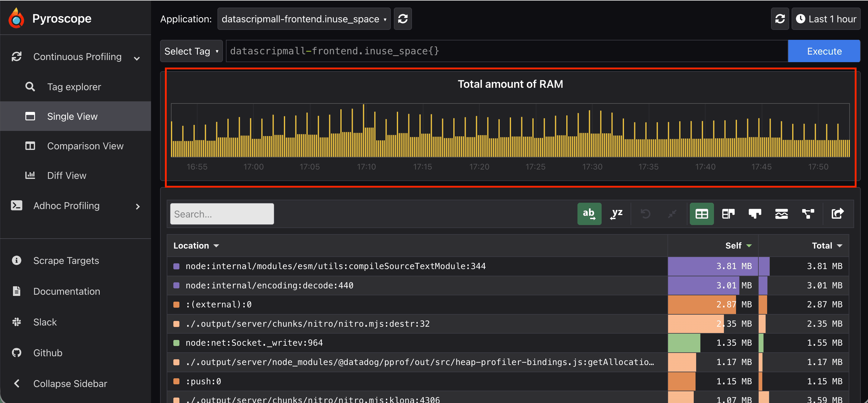Open the Documentation link
This screenshot has height=403, width=868.
[x=67, y=291]
